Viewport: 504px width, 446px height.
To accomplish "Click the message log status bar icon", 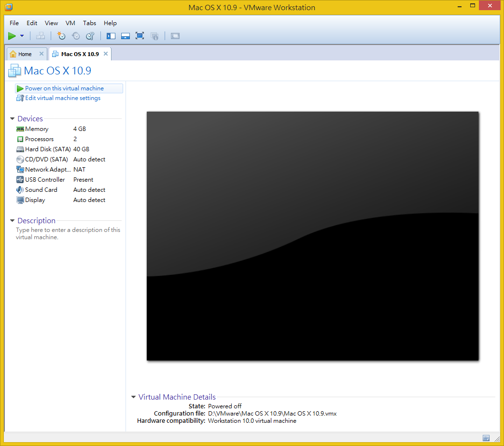I will (x=486, y=438).
